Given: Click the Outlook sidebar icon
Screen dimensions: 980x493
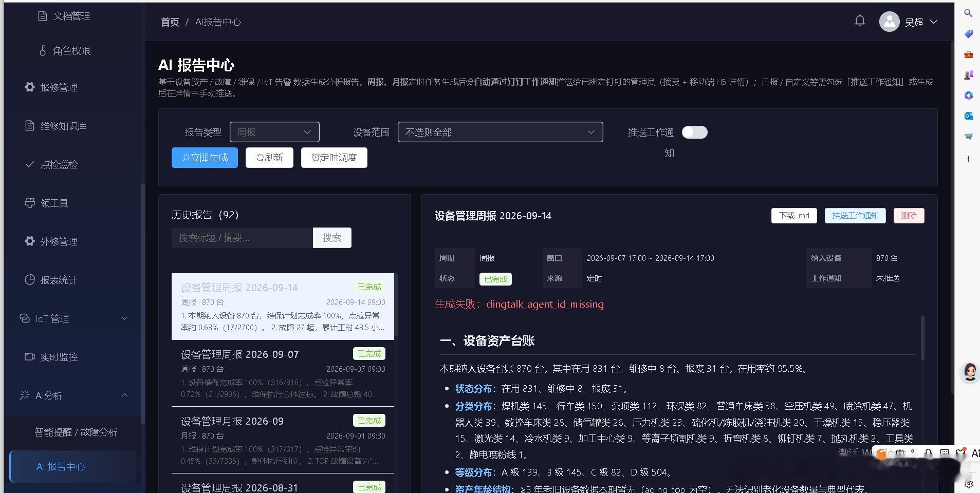Looking at the screenshot, I should tap(968, 116).
